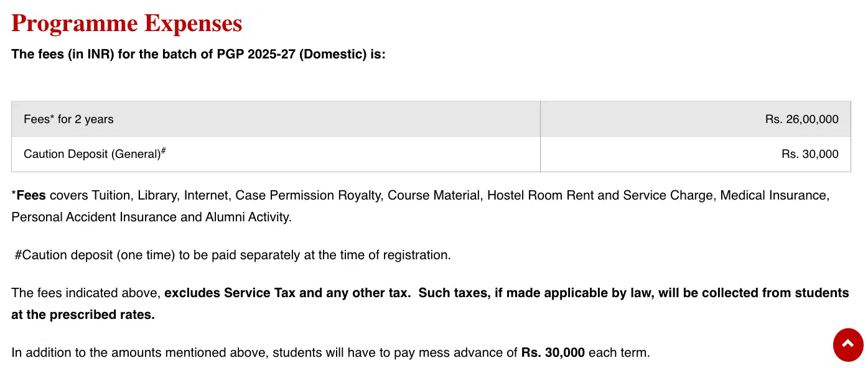Select the Rs. 26,00,000 fee amount
The height and width of the screenshot is (368, 868).
click(801, 119)
